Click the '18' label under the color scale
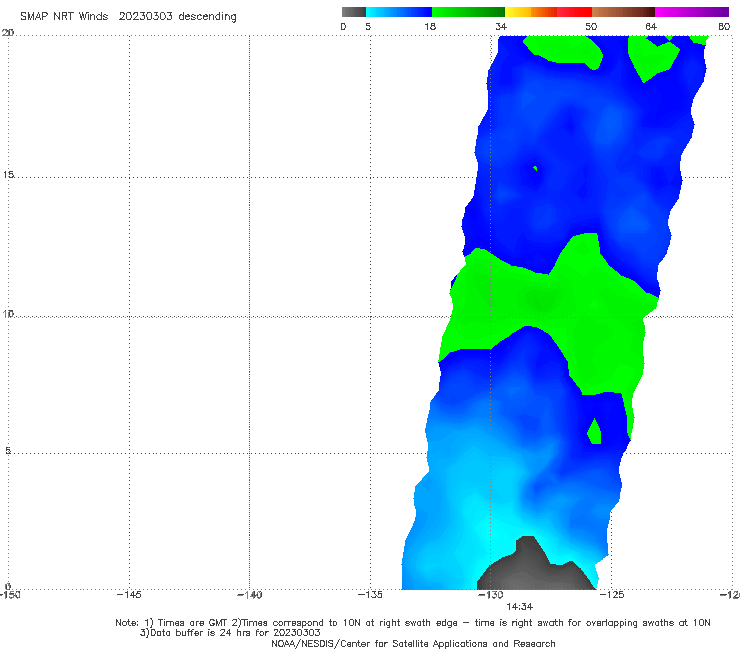 (x=430, y=27)
